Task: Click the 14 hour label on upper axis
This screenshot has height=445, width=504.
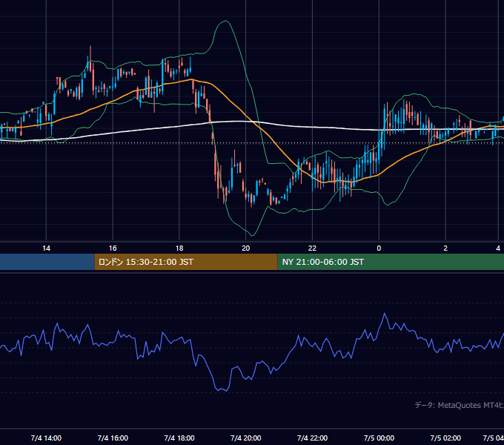Action: 46,248
